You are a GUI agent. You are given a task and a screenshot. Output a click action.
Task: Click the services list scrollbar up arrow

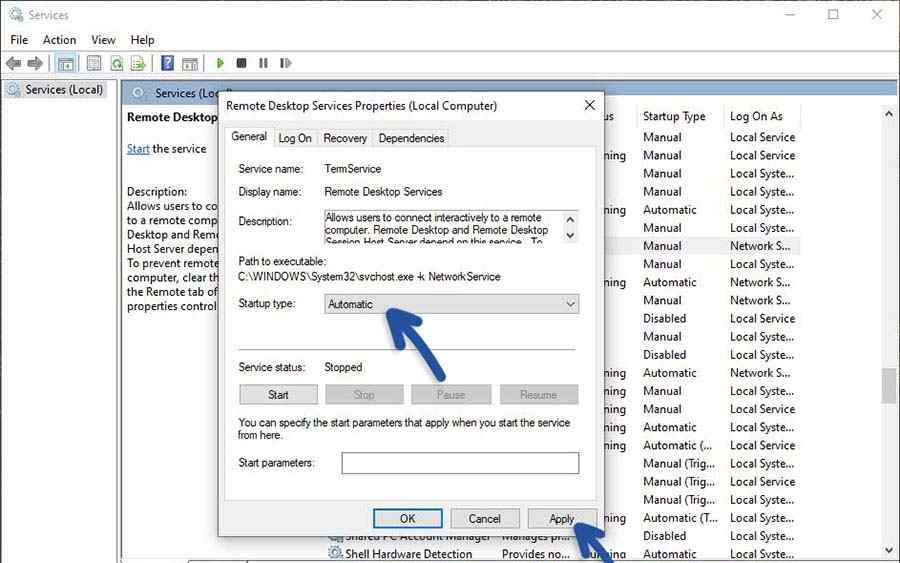click(x=889, y=114)
